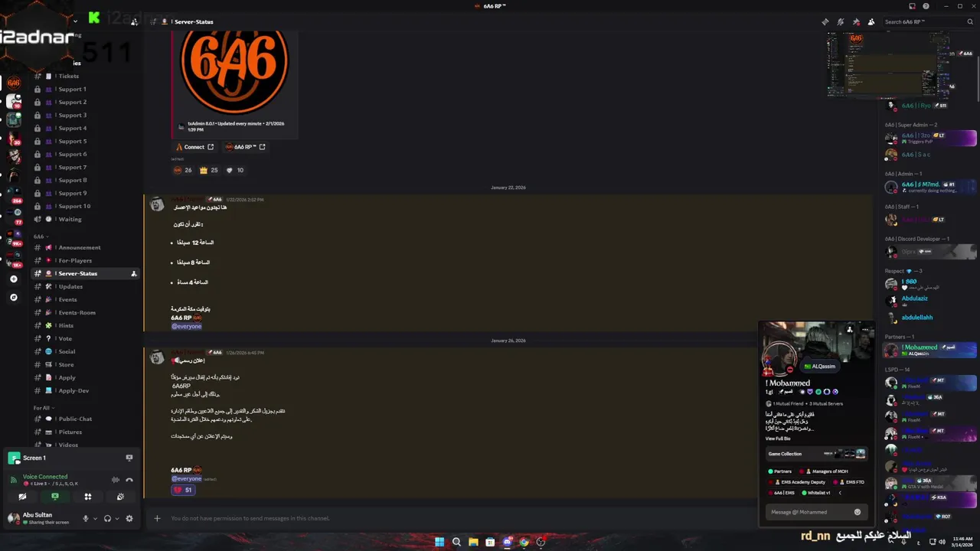Collapse roles list arrow in profile popup
Viewport: 980px width, 551px height.
pos(840,493)
